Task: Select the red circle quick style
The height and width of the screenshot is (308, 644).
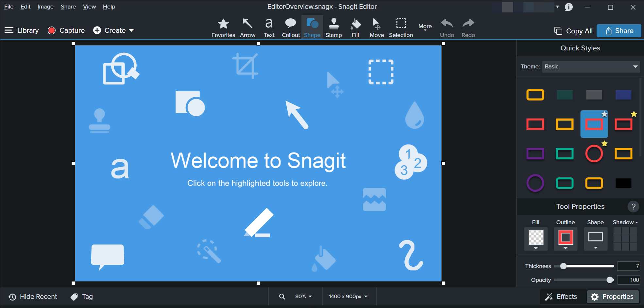Action: 594,154
